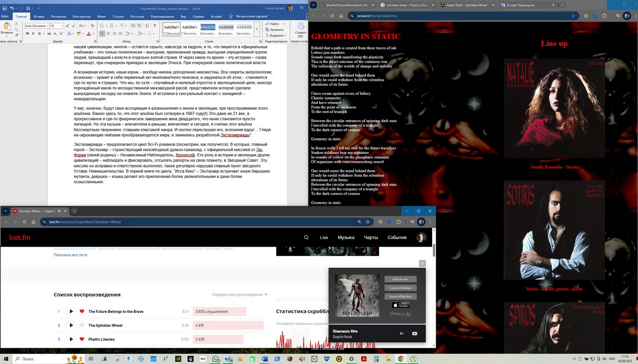Screen dimensions: 638x364
Task: Click Subscribe now in player popup
Action: click(400, 279)
